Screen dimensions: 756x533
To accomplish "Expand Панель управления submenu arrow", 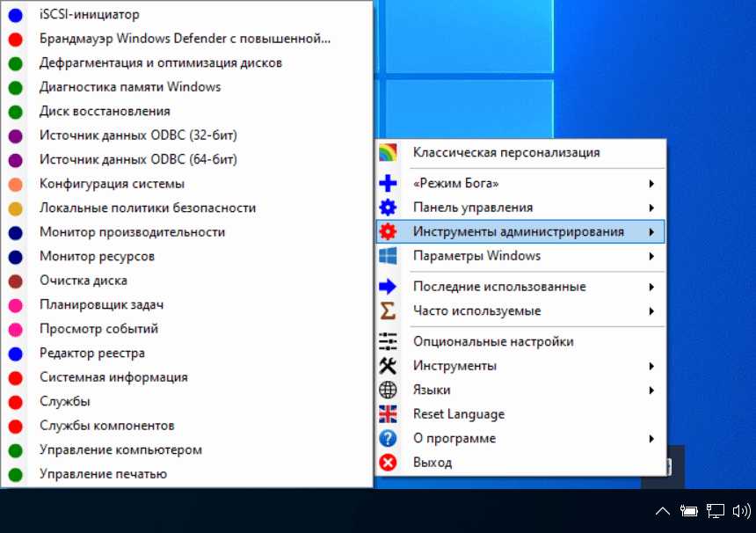I will [651, 208].
